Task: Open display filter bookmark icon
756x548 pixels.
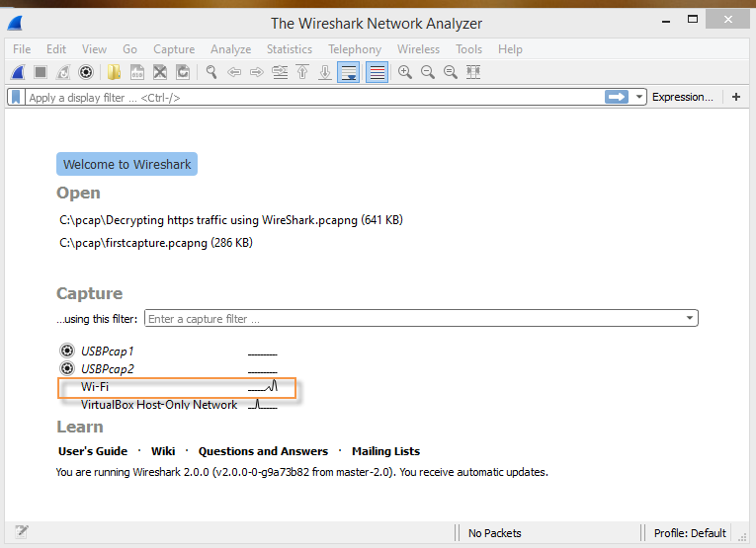Action: pos(16,98)
